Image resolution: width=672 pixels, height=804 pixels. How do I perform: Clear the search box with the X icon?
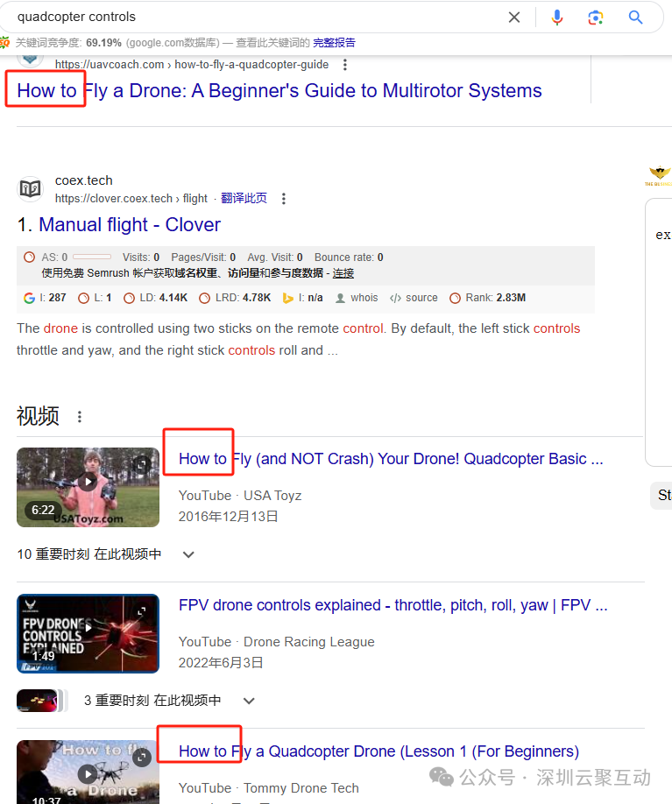click(514, 18)
